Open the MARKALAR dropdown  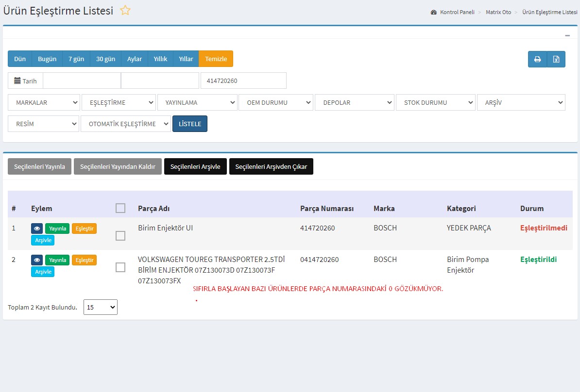[44, 102]
